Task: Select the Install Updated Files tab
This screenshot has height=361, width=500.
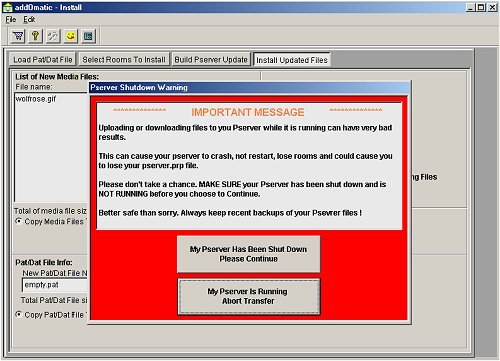Action: [292, 60]
